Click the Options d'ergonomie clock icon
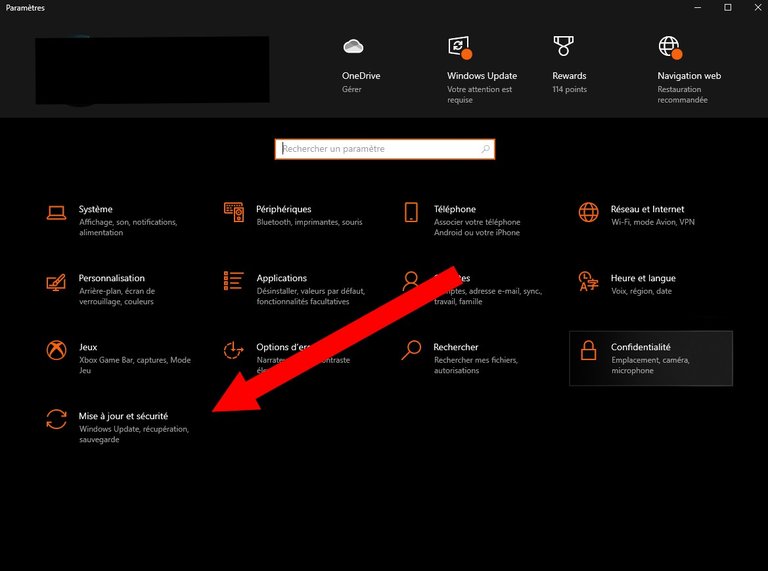The image size is (768, 571). tap(233, 350)
